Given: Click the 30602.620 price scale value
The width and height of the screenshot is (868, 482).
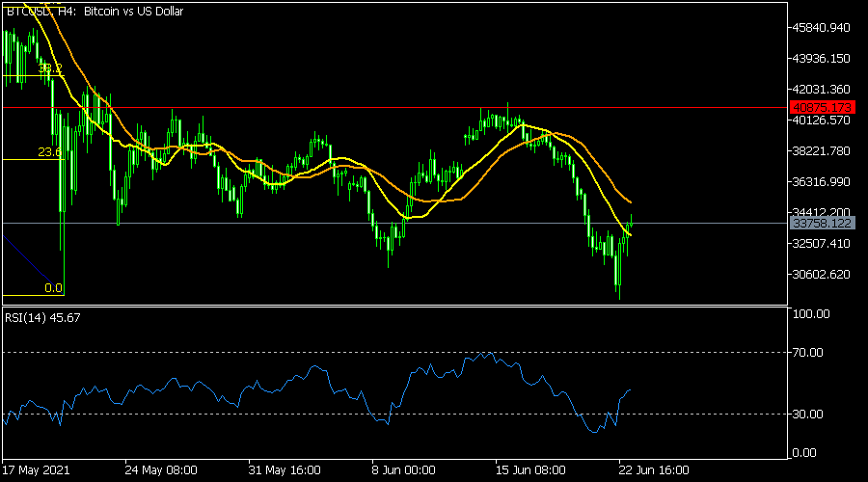Looking at the screenshot, I should coord(821,275).
